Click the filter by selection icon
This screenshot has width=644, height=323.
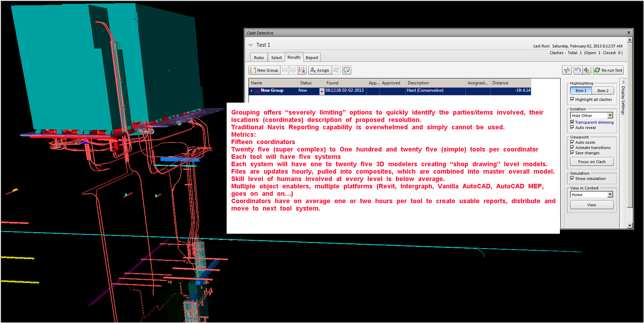click(567, 70)
